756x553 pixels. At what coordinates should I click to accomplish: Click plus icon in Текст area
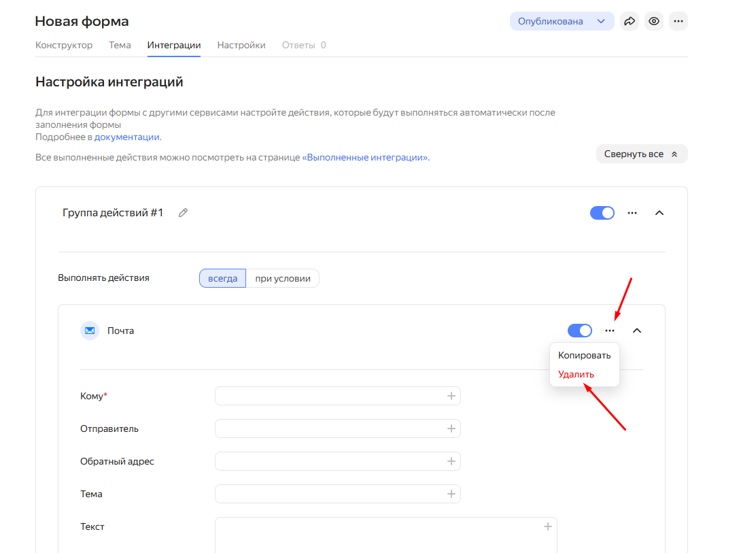547,526
